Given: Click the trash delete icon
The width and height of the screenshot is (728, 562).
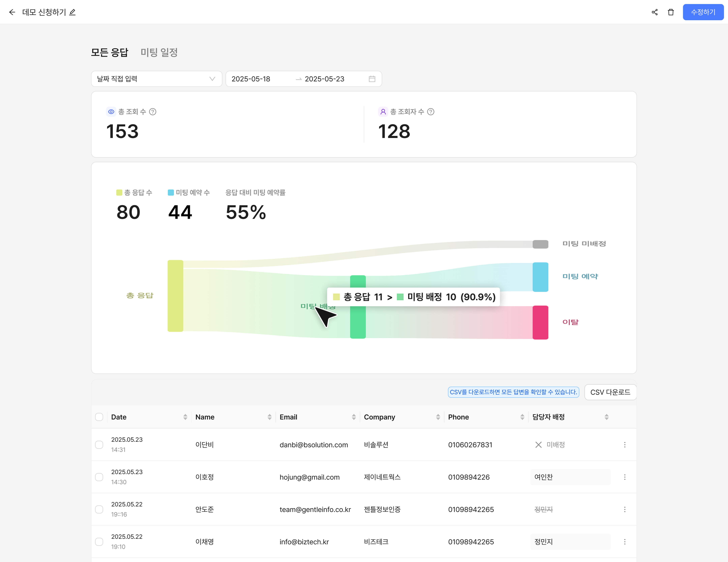Looking at the screenshot, I should (671, 12).
